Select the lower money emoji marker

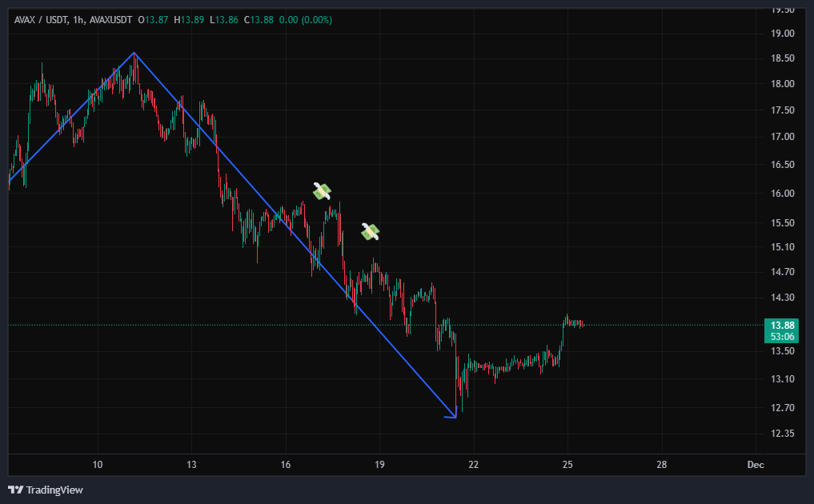370,232
